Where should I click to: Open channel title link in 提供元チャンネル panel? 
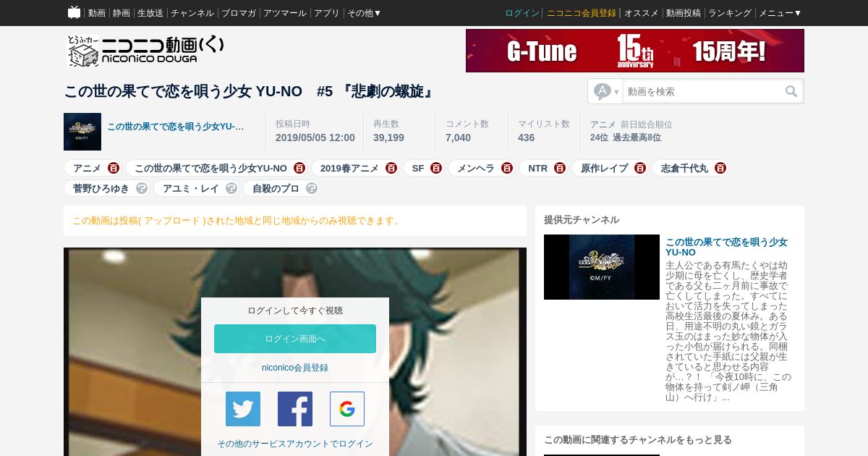pyautogui.click(x=726, y=247)
